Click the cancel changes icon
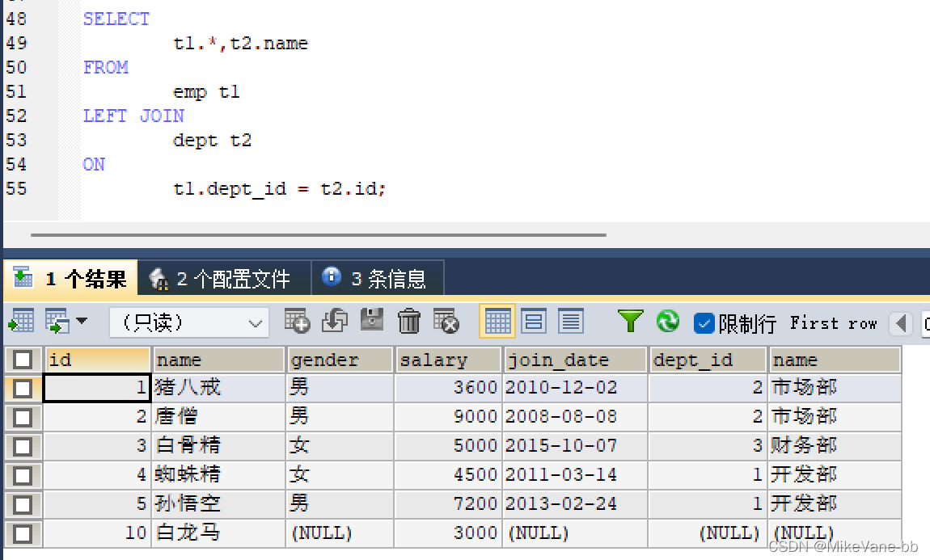 tap(446, 321)
